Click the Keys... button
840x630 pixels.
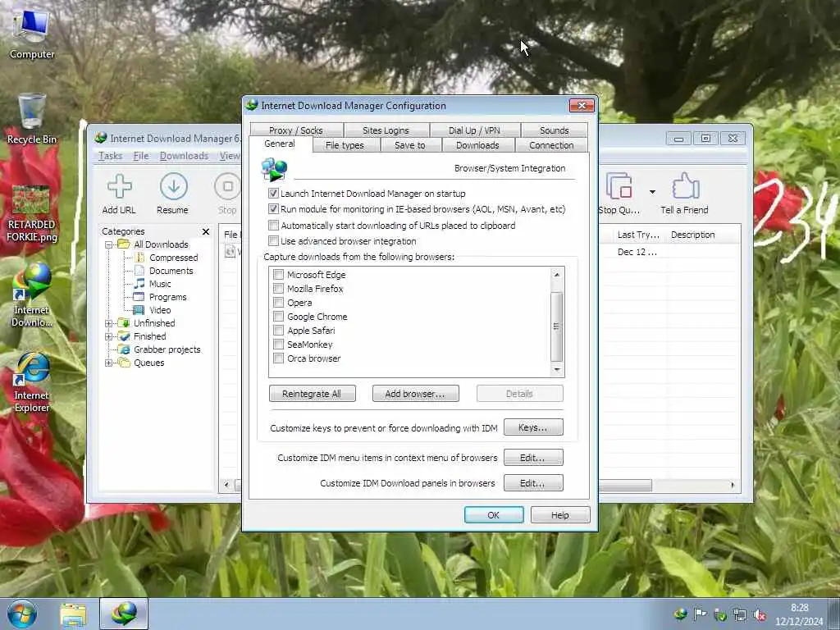533,427
